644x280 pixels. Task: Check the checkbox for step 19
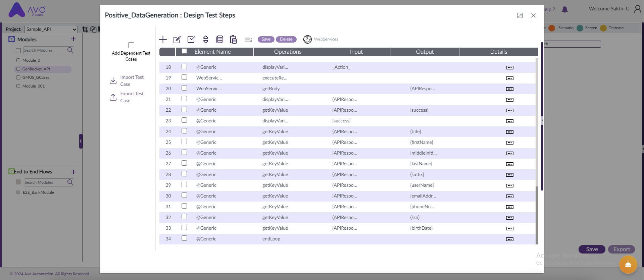click(x=184, y=77)
